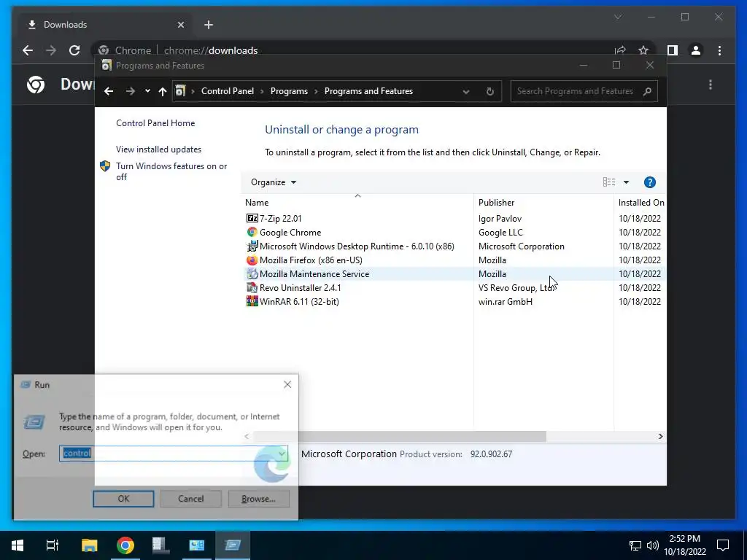This screenshot has height=560, width=747.
Task: Click the Google Chrome icon in program list
Action: (252, 233)
